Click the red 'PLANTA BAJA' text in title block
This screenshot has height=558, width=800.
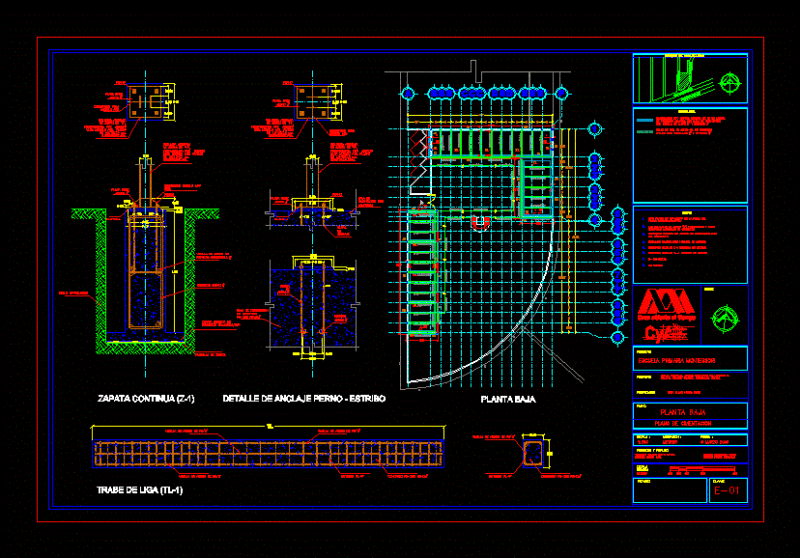(683, 412)
